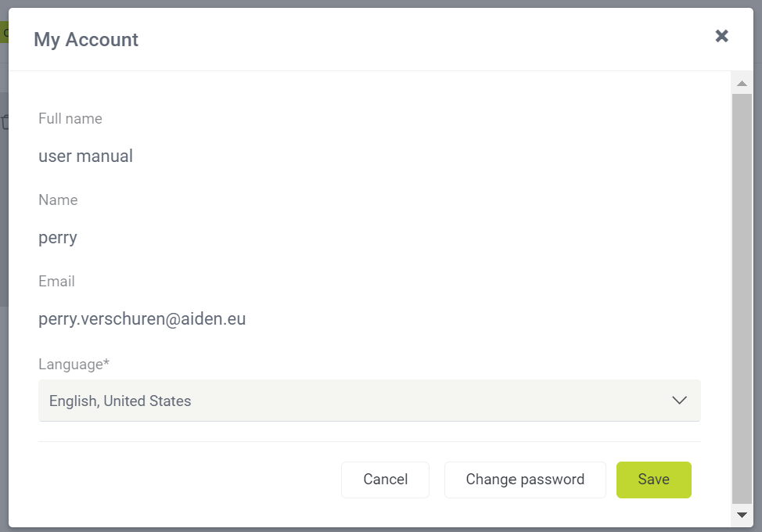The image size is (762, 532).
Task: Save the account settings
Action: point(653,480)
